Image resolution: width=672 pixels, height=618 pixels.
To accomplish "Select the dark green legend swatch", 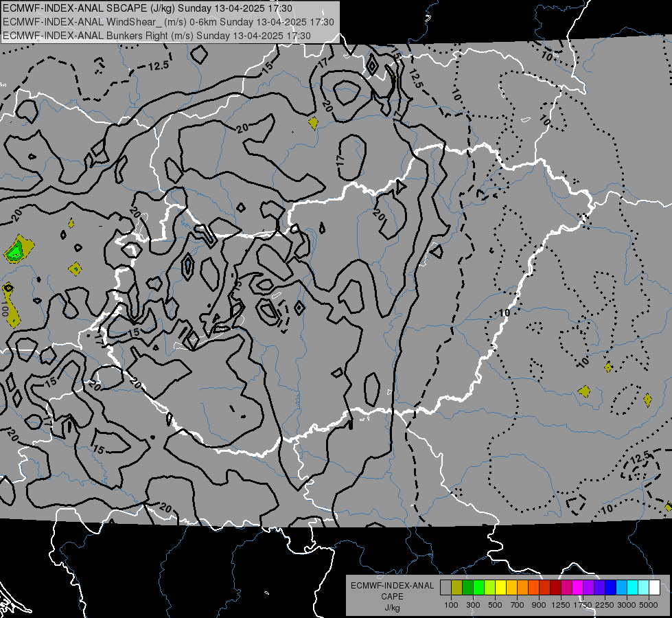I will (x=467, y=588).
